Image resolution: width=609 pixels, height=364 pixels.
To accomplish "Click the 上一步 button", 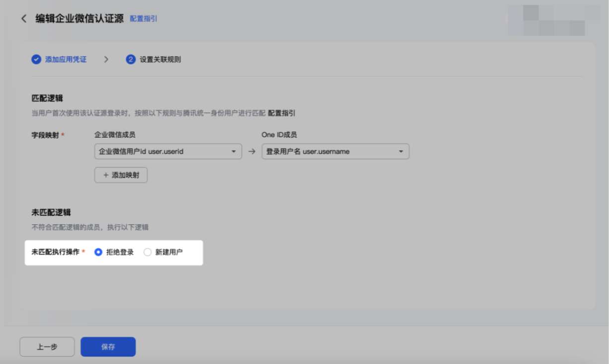I will 47,347.
